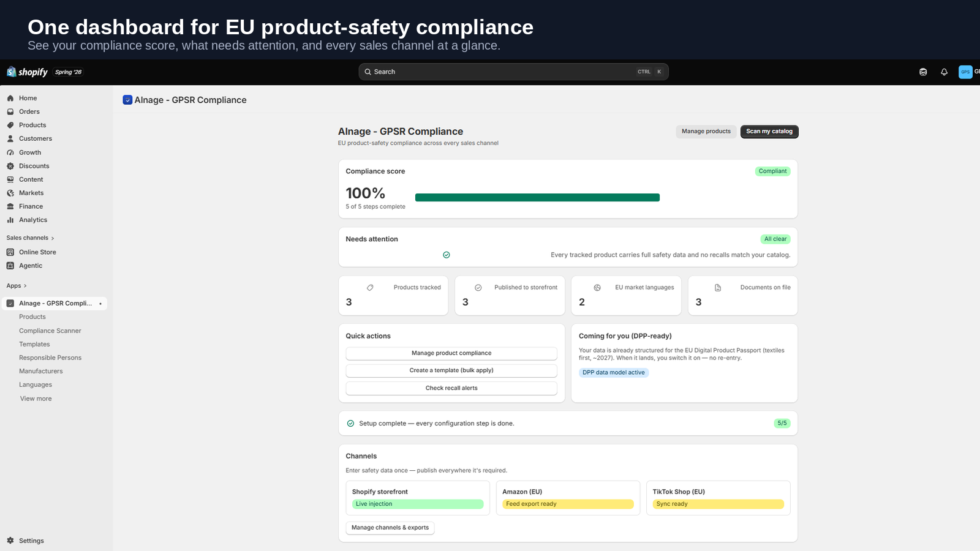Click the Search field in the top bar
The width and height of the screenshot is (980, 551).
[x=513, y=72]
